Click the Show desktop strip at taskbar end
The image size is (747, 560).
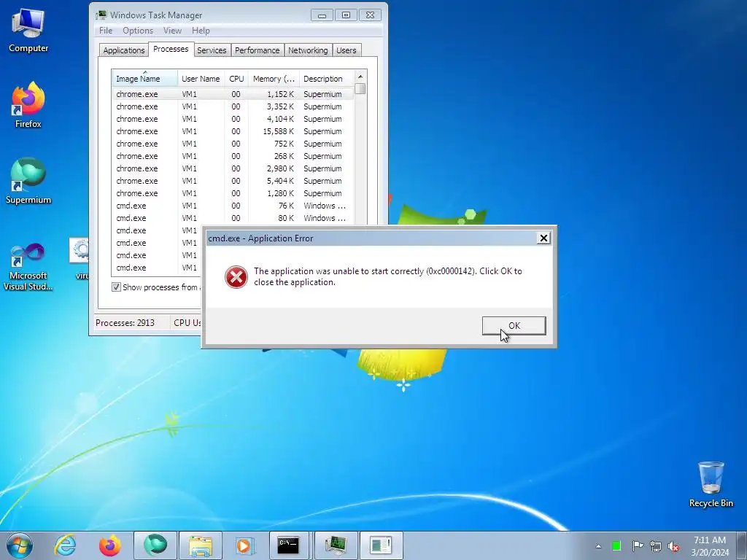click(743, 545)
